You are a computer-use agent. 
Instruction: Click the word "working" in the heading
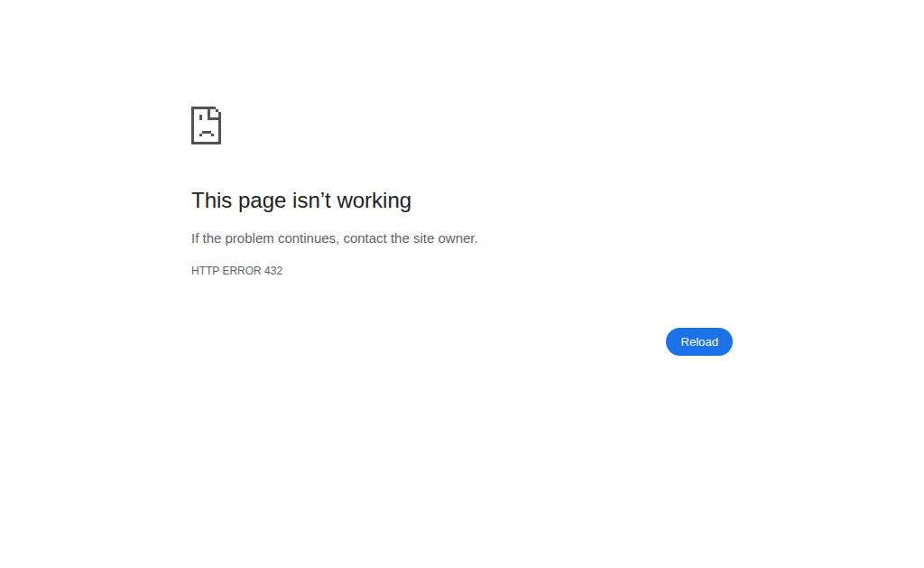(374, 200)
